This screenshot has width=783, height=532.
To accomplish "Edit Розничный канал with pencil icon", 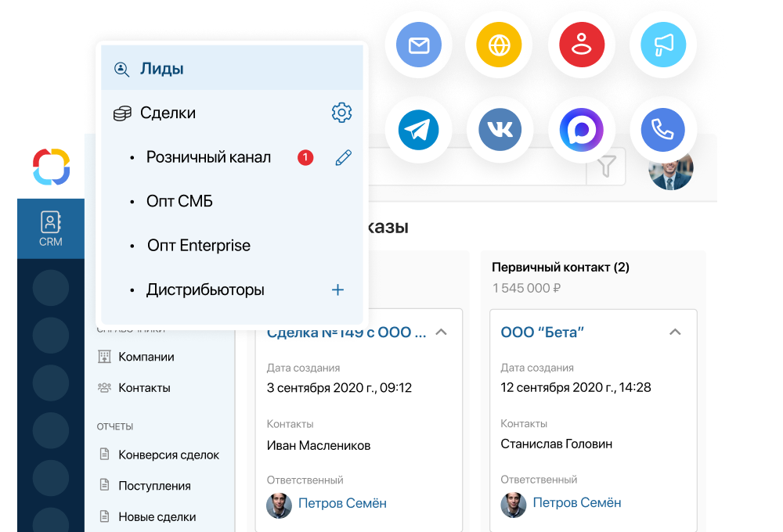I will coord(343,158).
